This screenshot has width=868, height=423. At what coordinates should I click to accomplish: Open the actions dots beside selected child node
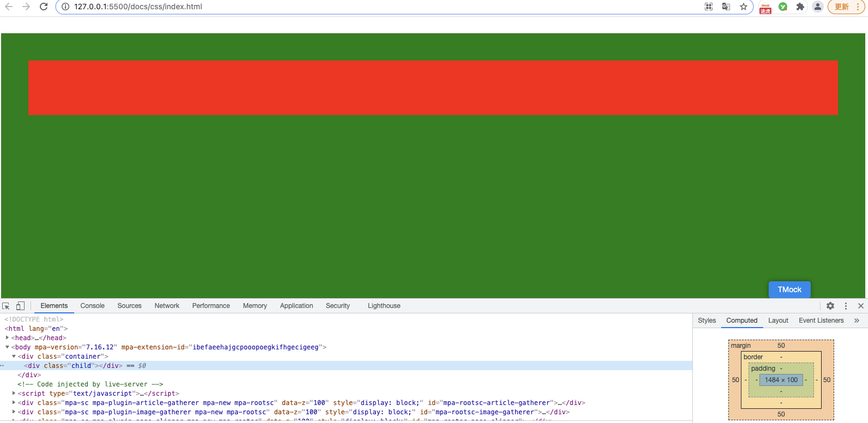click(2, 366)
